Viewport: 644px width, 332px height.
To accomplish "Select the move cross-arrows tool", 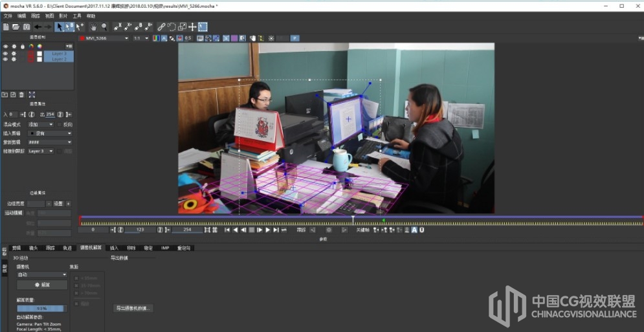I will (192, 27).
